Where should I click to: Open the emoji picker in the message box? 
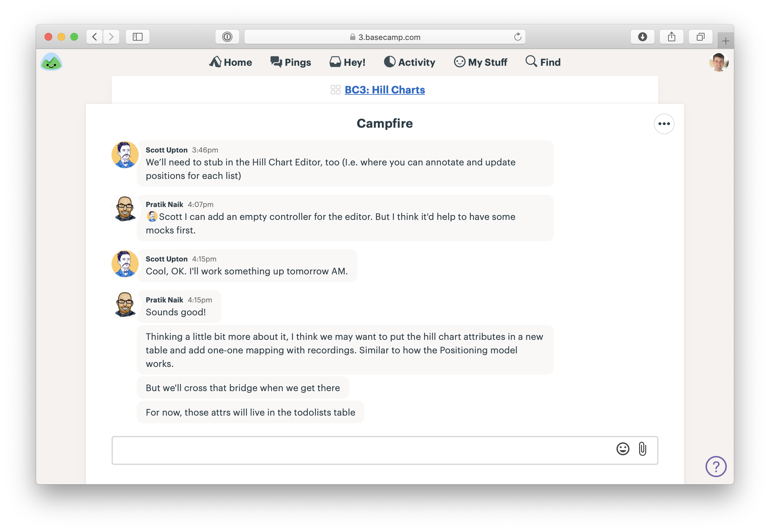pos(622,449)
